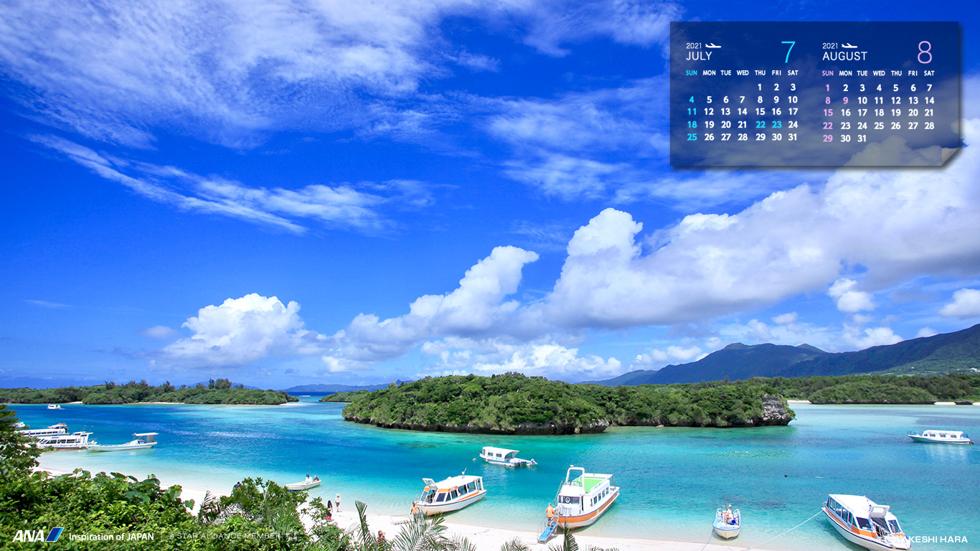This screenshot has width=980, height=551.
Task: Click the ANA logo
Action: (37, 535)
